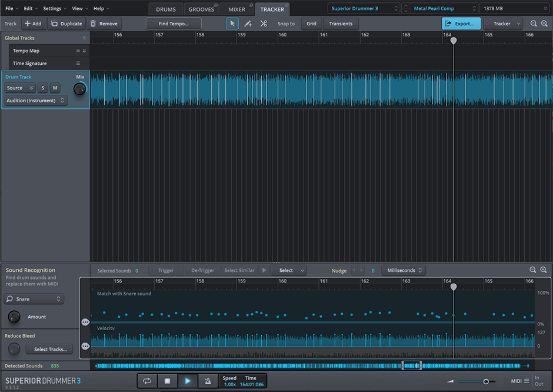The height and width of the screenshot is (392, 553).
Task: Toggle the metronome in the transport bar
Action: click(206, 381)
